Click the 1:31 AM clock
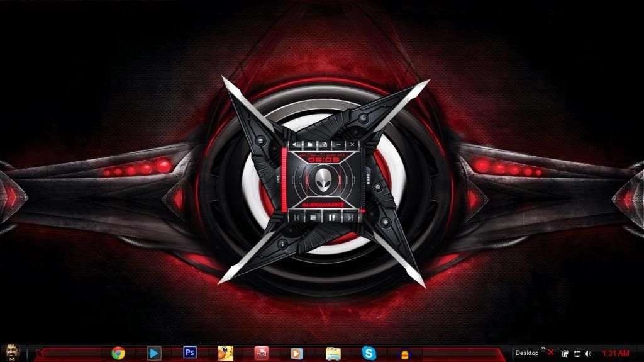 (x=616, y=353)
